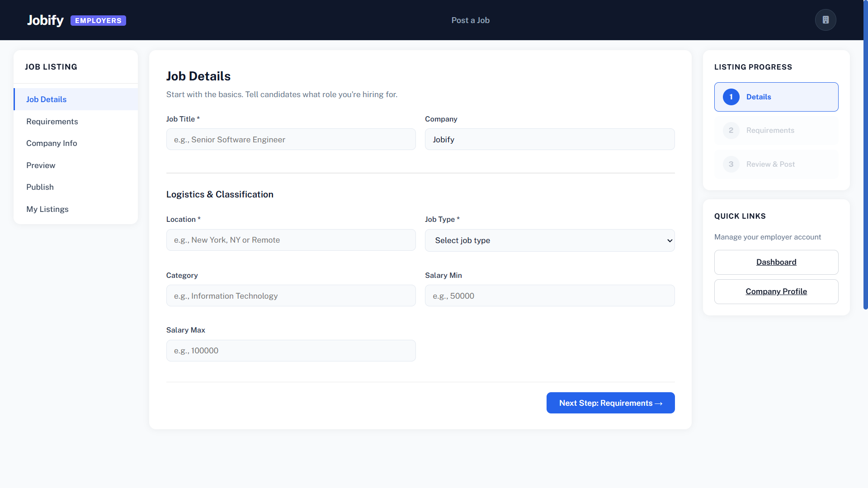Click Post a Job header link
This screenshot has width=868, height=488.
click(470, 20)
